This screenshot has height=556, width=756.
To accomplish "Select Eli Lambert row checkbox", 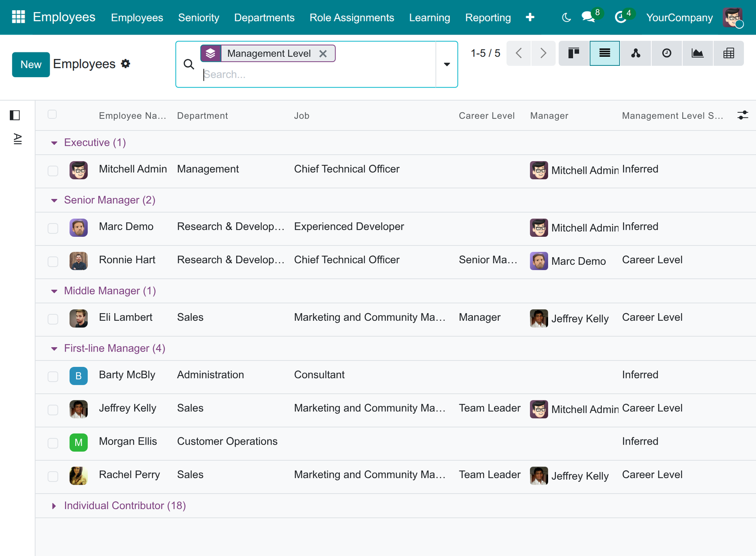I will (53, 319).
